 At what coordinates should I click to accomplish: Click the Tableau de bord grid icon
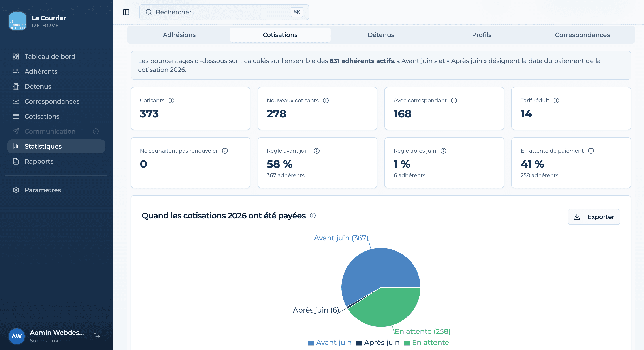tap(16, 56)
